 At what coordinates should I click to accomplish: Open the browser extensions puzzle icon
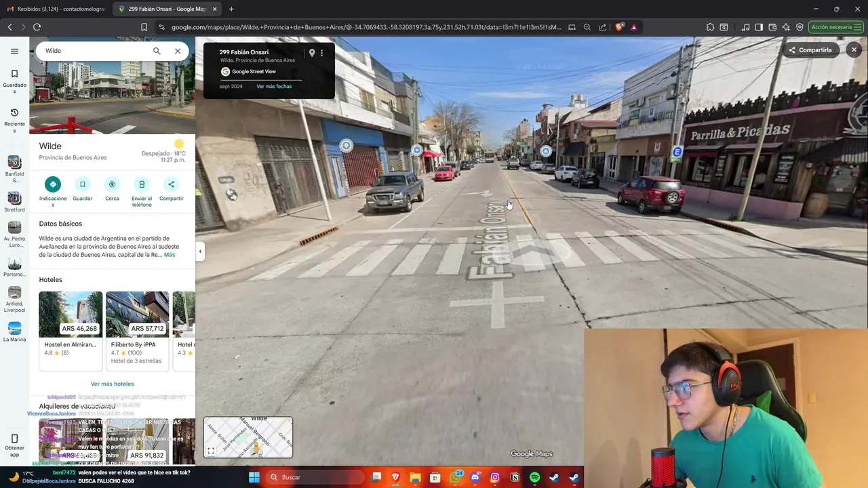coord(710,27)
